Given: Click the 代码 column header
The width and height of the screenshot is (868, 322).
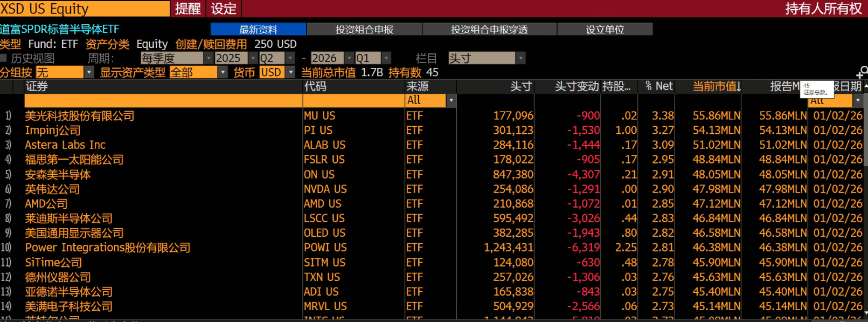Looking at the screenshot, I should click(315, 86).
